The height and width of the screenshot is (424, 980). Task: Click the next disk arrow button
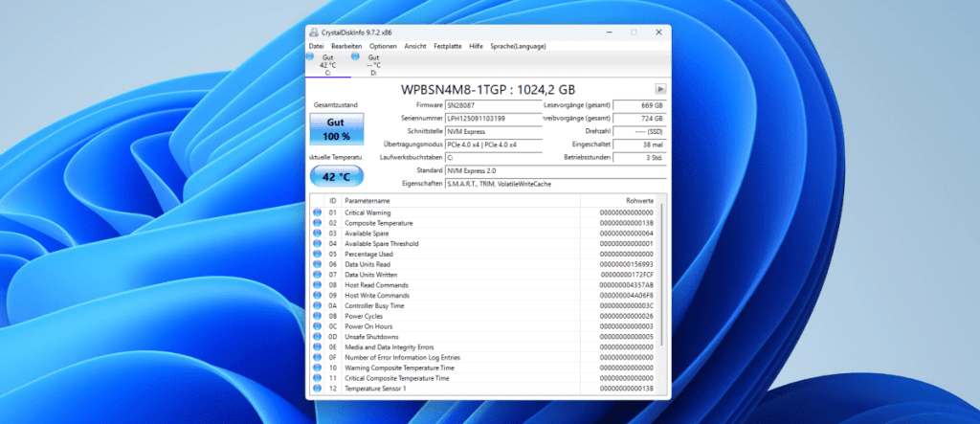tap(659, 88)
